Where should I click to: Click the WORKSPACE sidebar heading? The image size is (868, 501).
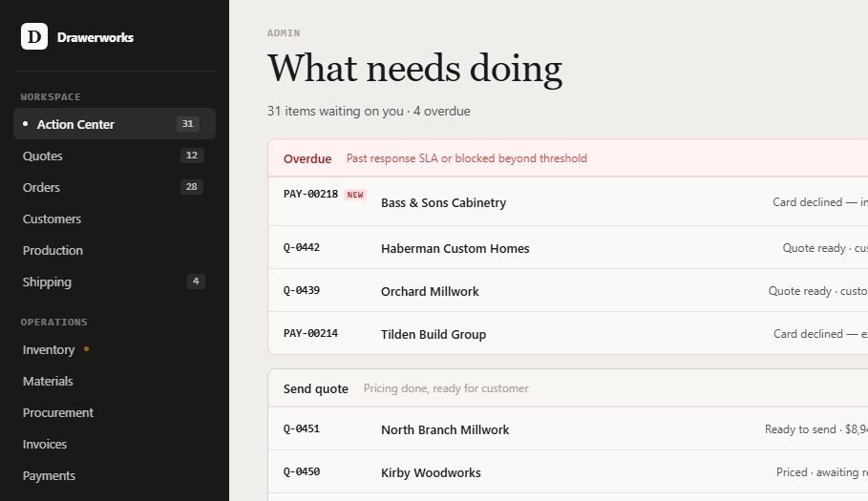pos(51,96)
